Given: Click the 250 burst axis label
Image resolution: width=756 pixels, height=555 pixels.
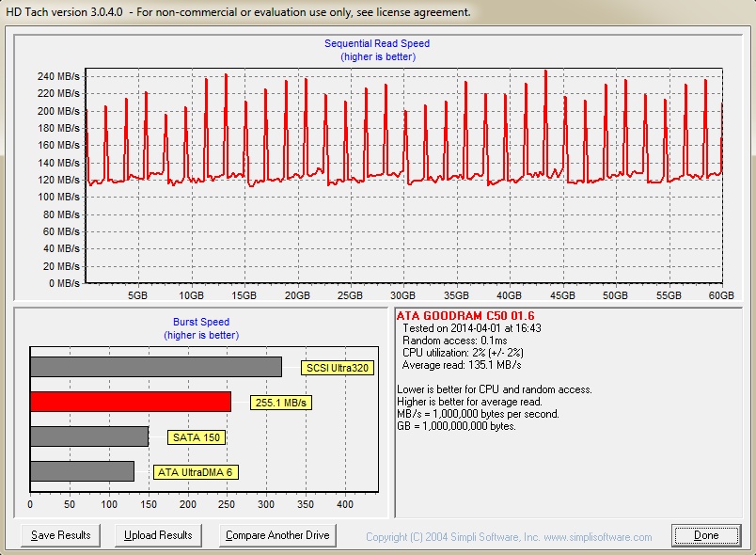Looking at the screenshot, I should tap(227, 504).
